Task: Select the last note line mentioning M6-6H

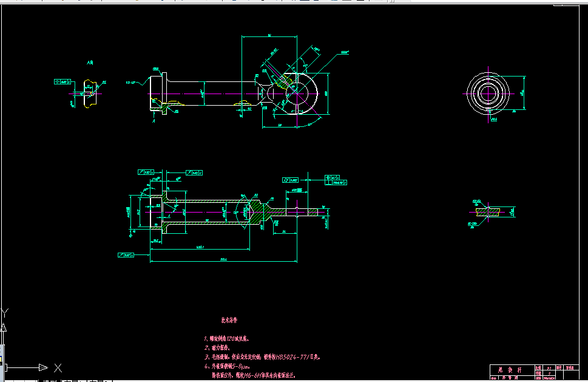Action: [x=254, y=375]
